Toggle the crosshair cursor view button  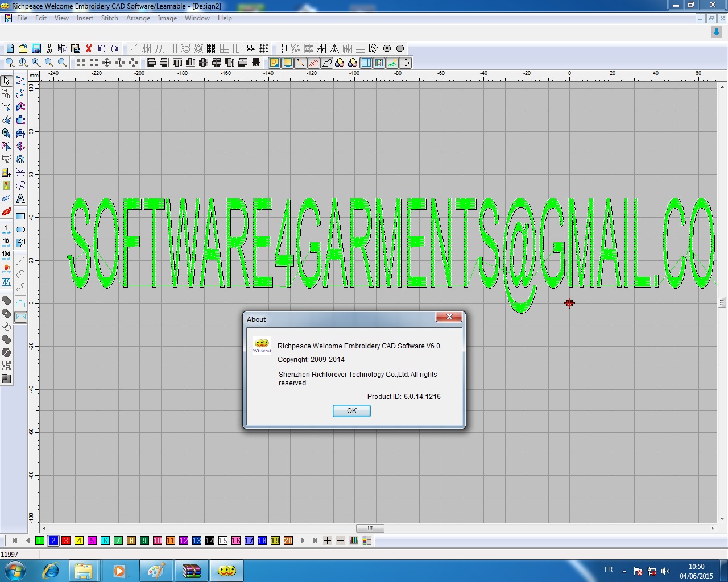click(x=406, y=63)
